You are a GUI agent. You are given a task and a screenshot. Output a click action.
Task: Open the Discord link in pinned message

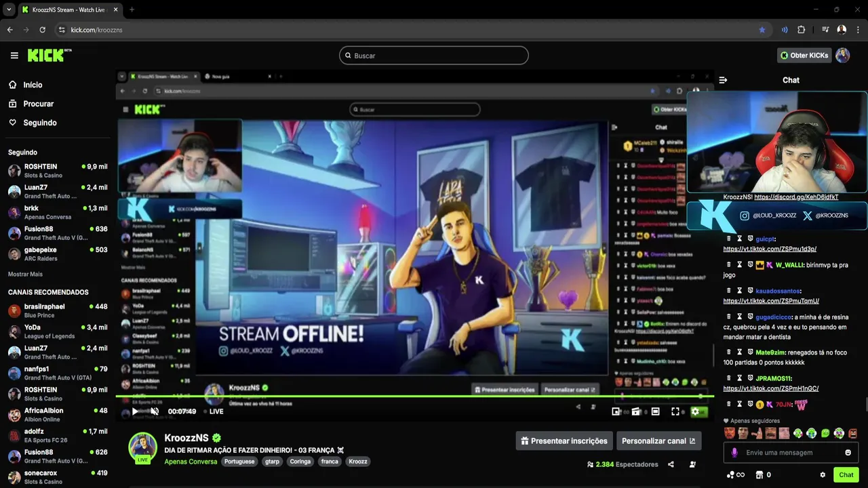[x=796, y=197]
